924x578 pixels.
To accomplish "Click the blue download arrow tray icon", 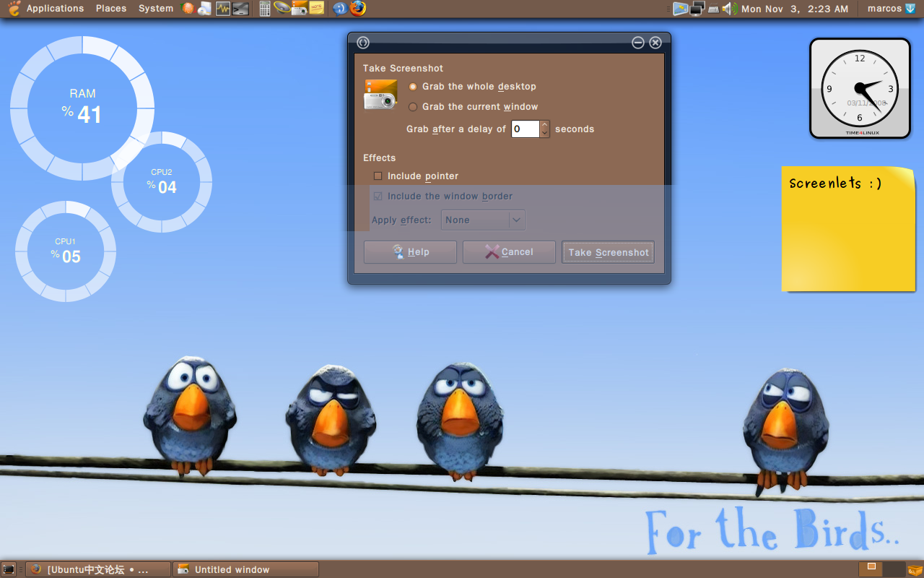I will tap(910, 9).
